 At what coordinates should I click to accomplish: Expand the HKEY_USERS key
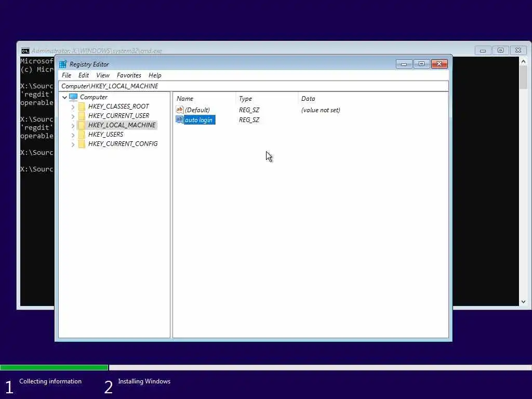[x=73, y=135]
